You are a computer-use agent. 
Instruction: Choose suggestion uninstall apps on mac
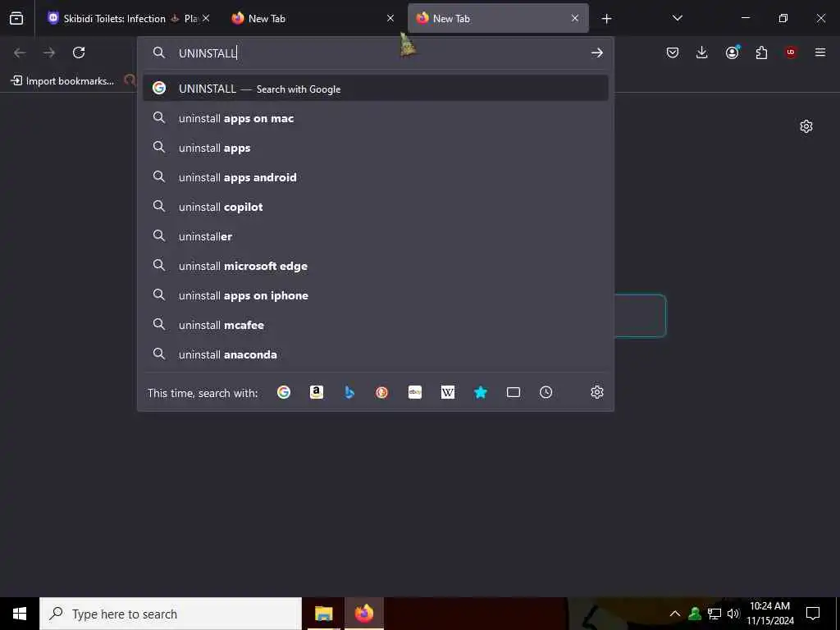click(375, 118)
